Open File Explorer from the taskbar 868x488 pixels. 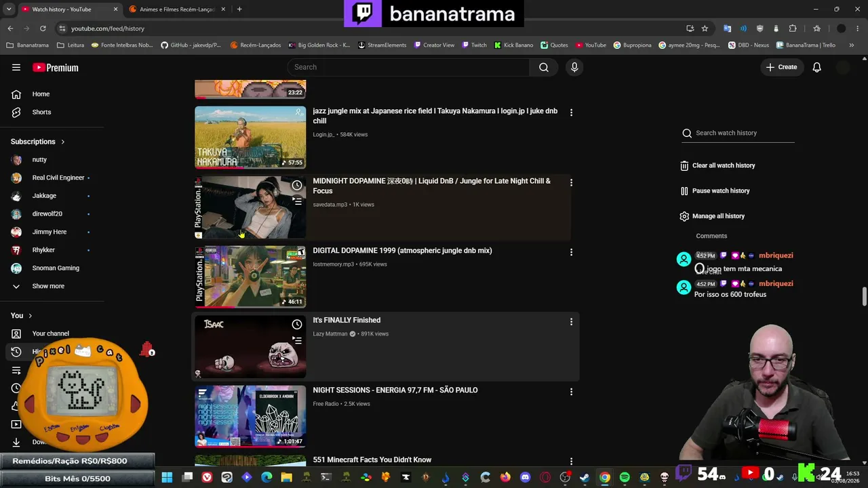(286, 477)
